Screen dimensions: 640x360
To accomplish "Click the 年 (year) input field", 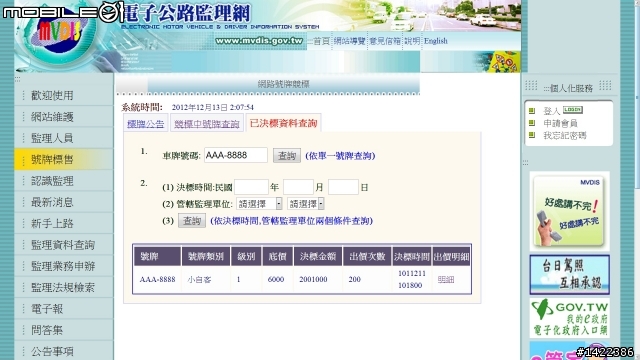I will [251, 187].
